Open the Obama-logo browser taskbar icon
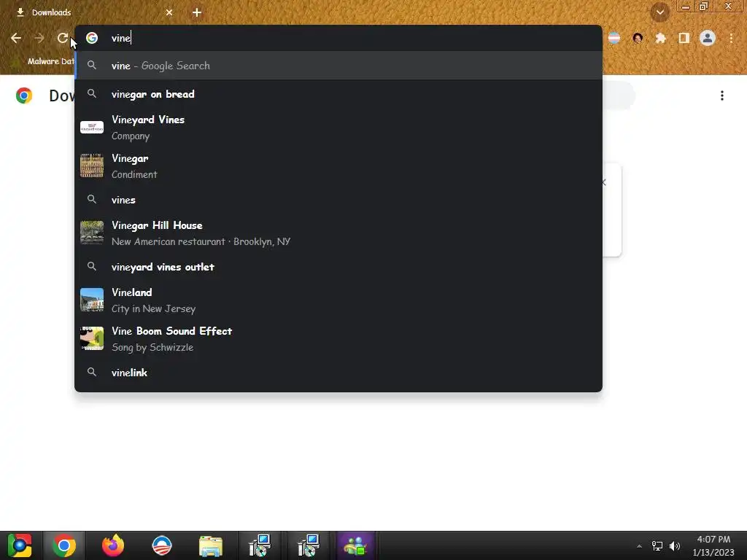The width and height of the screenshot is (747, 560). point(161,545)
